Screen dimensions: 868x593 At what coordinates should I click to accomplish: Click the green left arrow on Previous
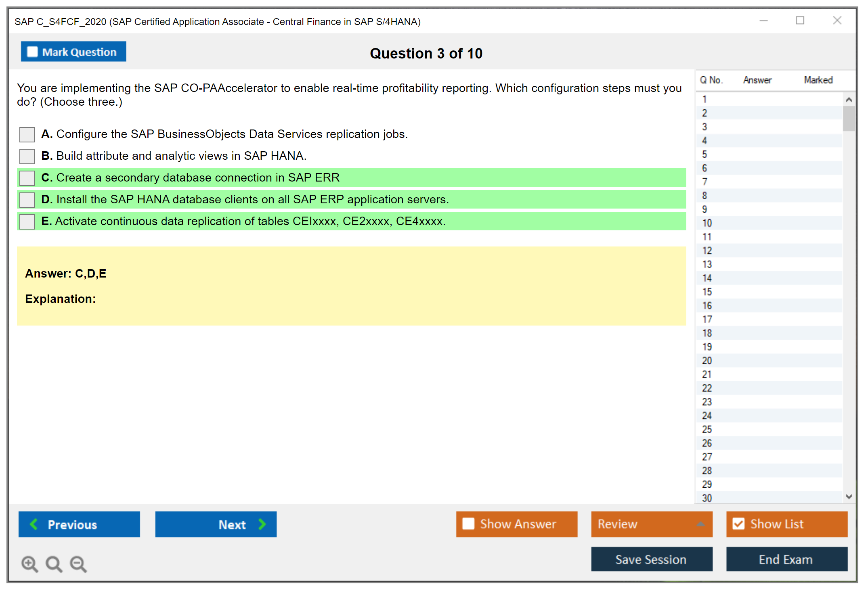point(34,524)
